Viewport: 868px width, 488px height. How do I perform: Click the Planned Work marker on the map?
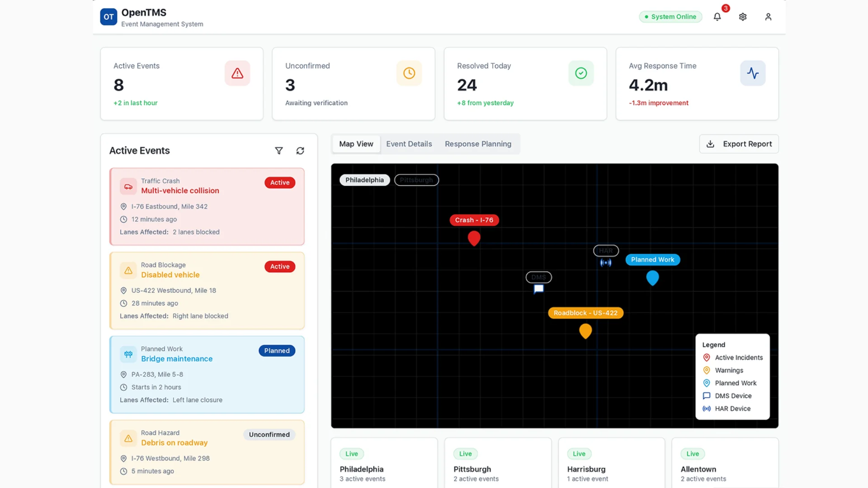pos(652,278)
